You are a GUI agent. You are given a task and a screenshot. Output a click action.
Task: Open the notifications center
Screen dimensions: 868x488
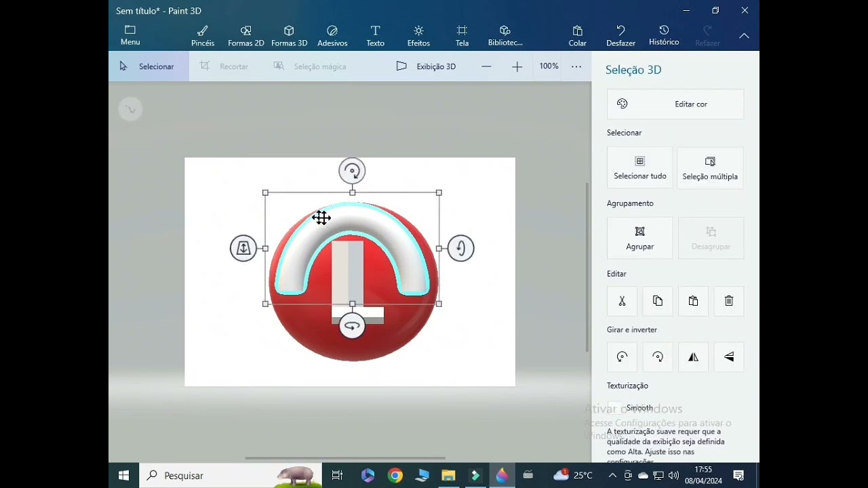click(739, 475)
